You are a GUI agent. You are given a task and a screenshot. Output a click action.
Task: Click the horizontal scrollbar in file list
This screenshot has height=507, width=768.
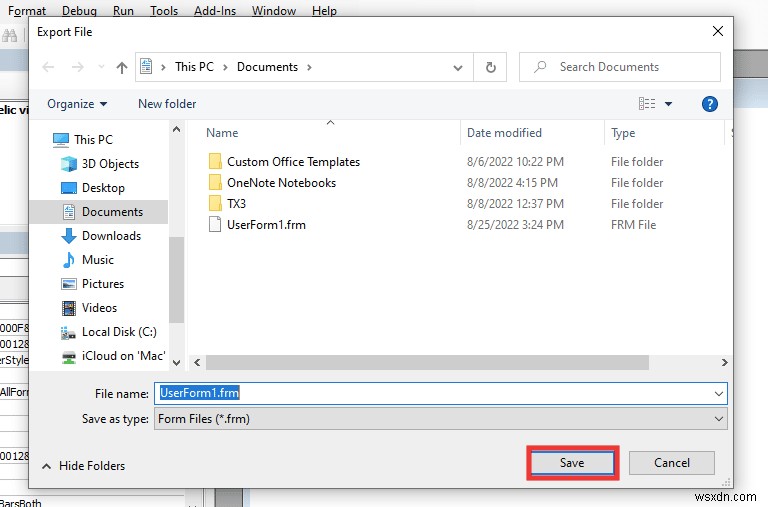pyautogui.click(x=427, y=362)
